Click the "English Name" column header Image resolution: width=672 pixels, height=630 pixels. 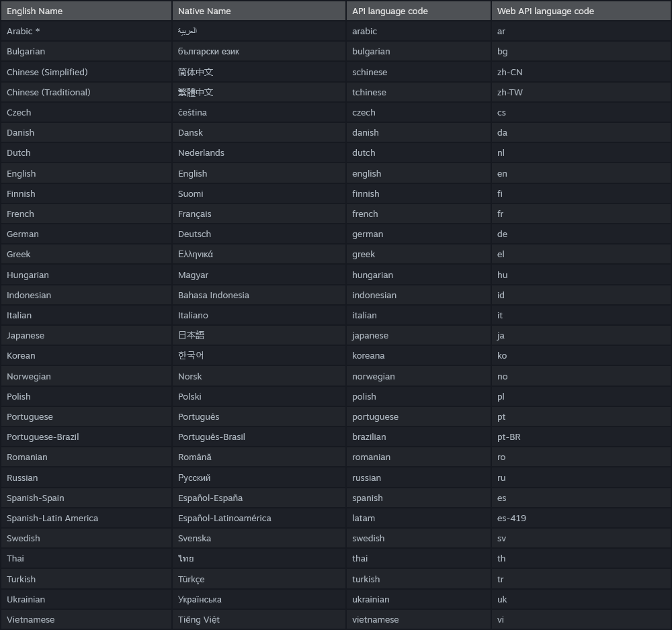pyautogui.click(x=86, y=11)
